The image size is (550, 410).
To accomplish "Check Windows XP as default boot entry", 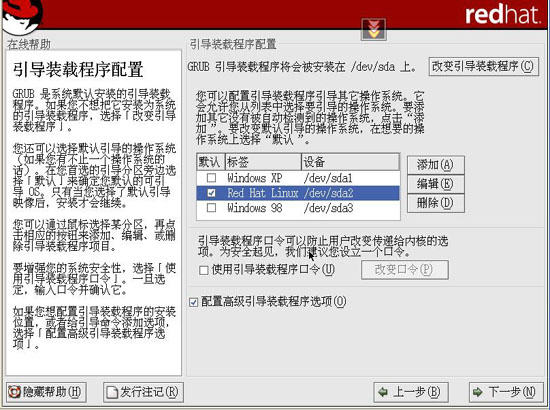I will tap(211, 178).
